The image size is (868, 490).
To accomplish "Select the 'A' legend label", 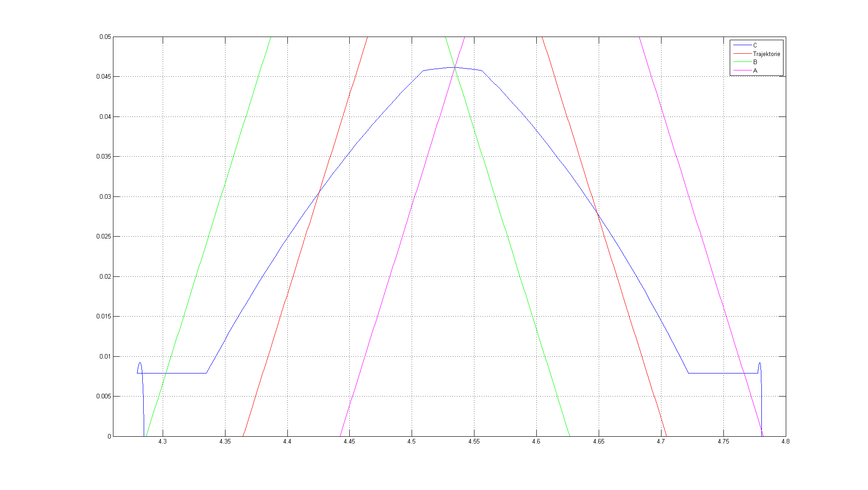I will click(x=755, y=70).
